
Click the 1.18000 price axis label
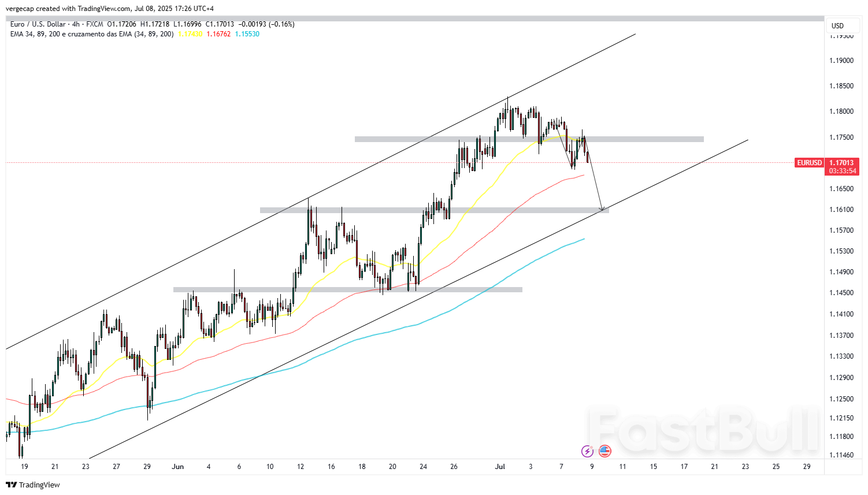[x=841, y=111]
